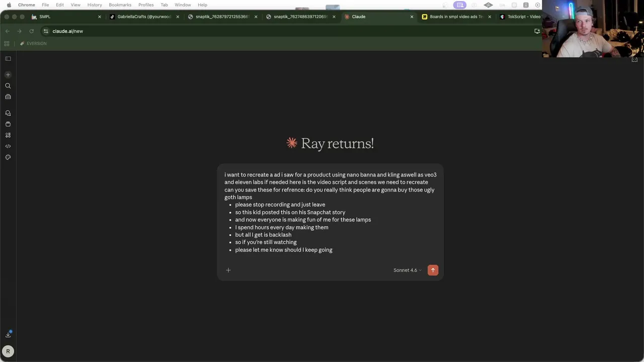Screen dimensions: 644x362
Task: Open the Apple menu
Action: [x=9, y=5]
